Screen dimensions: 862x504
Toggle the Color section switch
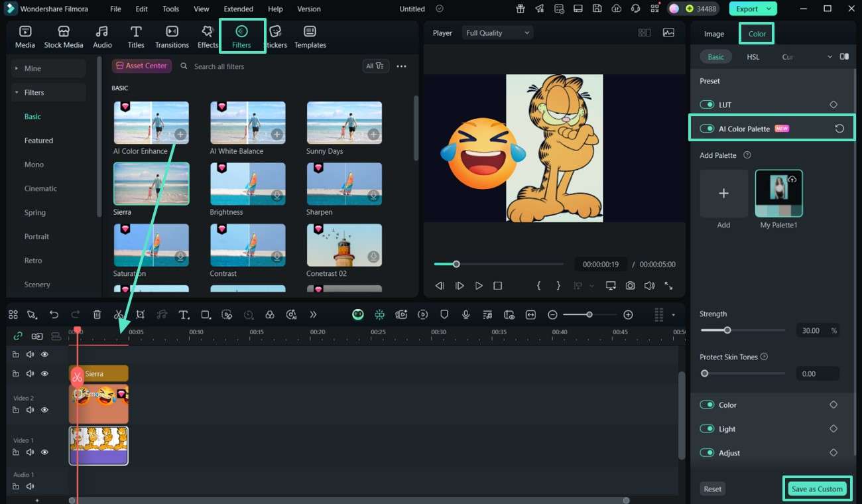tap(707, 405)
